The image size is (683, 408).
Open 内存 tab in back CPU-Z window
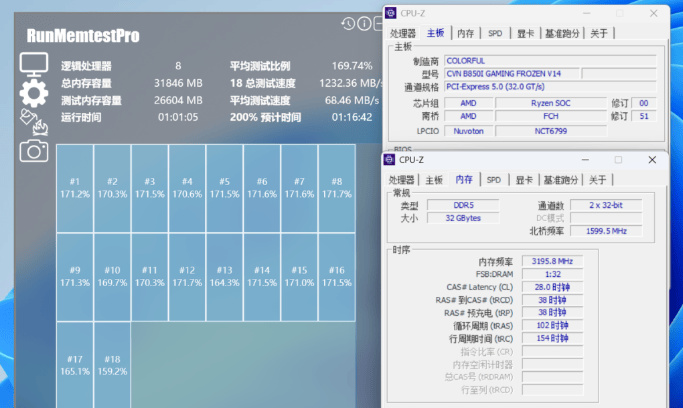click(466, 33)
